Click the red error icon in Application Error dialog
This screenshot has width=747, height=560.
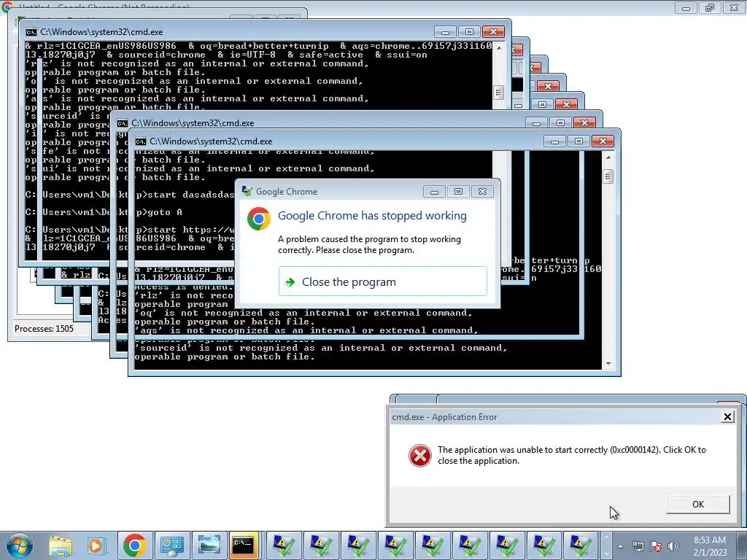tap(419, 455)
